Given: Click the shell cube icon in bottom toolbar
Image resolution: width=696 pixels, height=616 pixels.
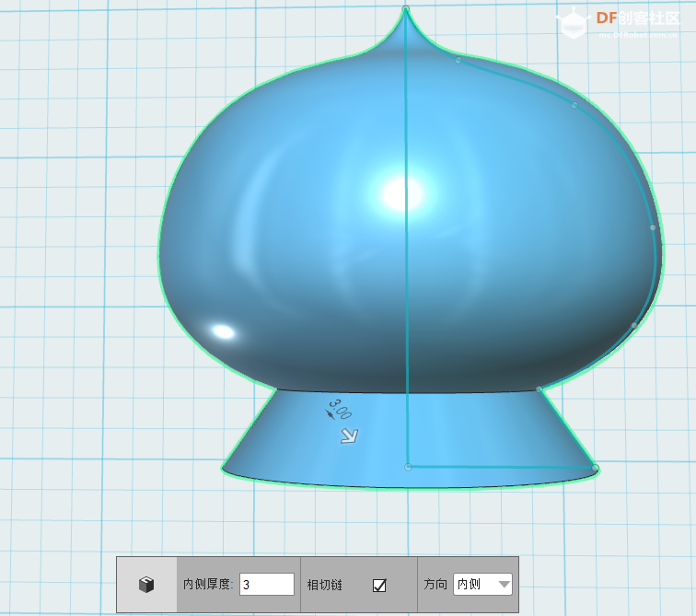Looking at the screenshot, I should [146, 585].
